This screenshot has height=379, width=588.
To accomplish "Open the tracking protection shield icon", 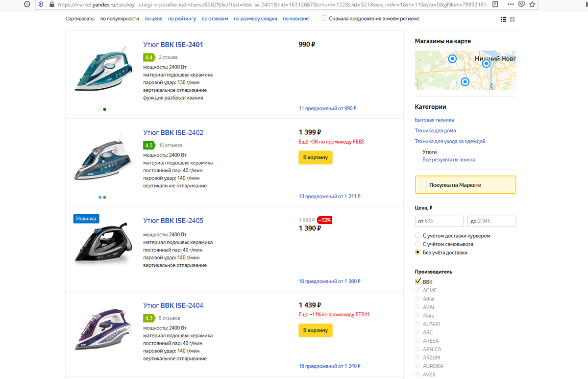I will tap(41, 4).
